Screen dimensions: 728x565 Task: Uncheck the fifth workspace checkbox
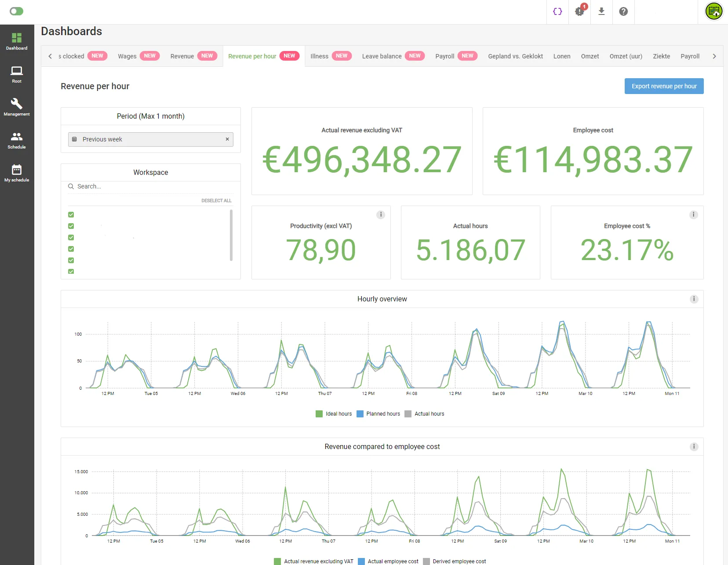click(71, 261)
